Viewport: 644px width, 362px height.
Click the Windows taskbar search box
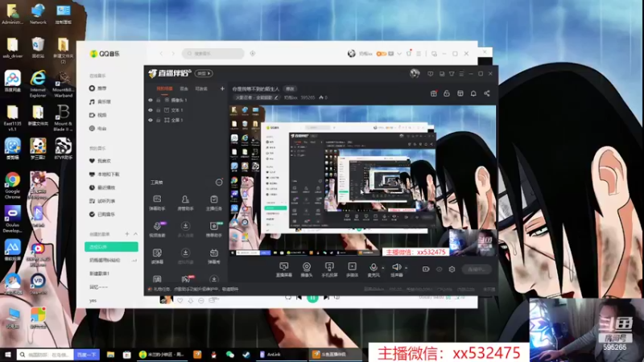pos(45,355)
